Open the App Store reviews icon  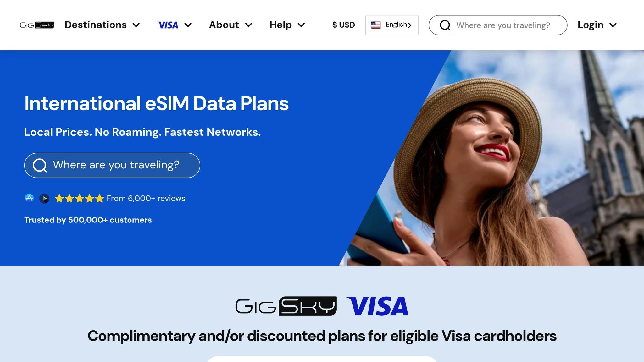29,198
